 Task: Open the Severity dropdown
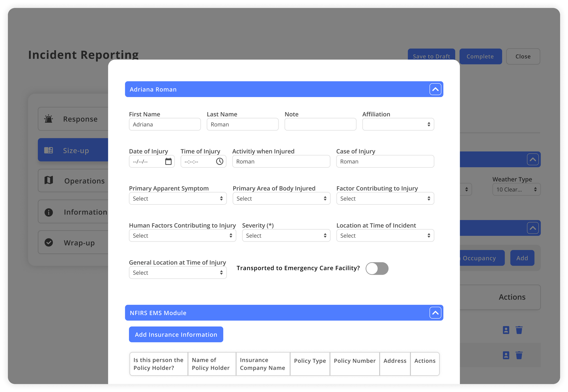pyautogui.click(x=286, y=235)
